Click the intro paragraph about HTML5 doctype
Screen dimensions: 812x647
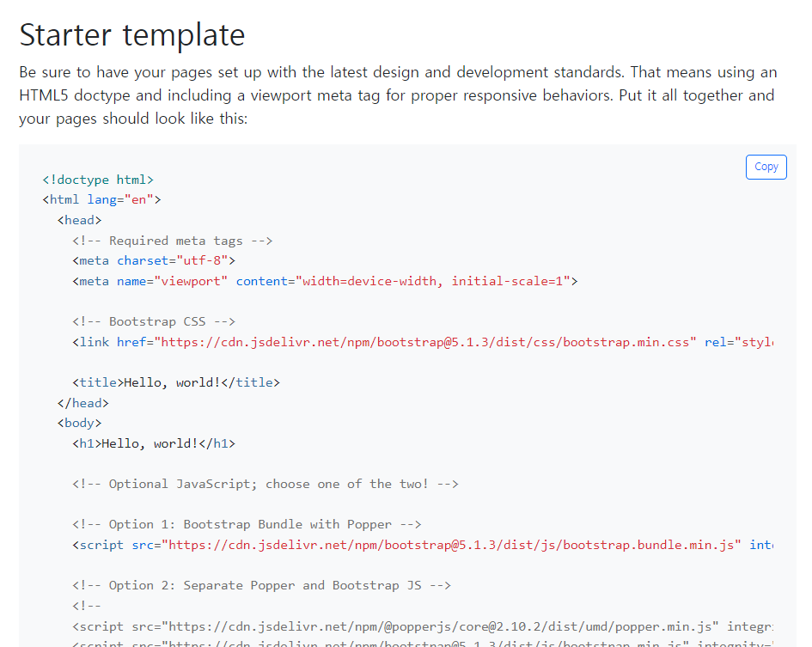click(x=398, y=95)
